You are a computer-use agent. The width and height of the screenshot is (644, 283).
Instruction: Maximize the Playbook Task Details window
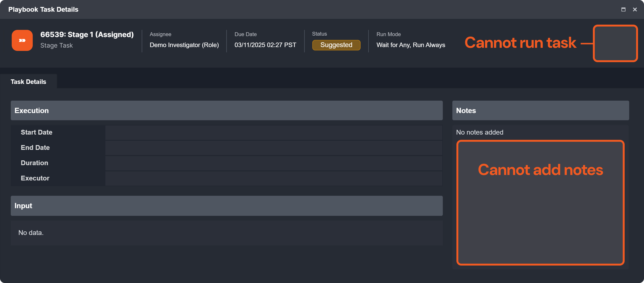623,10
